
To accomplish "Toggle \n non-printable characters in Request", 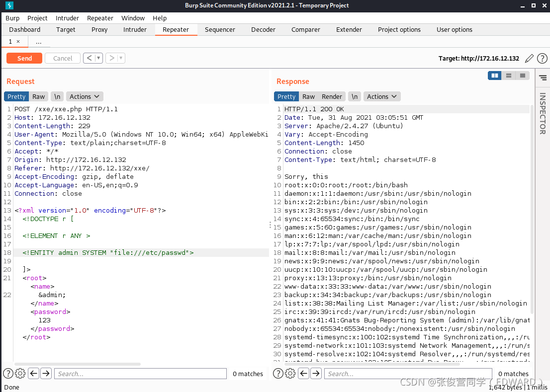I will (x=57, y=97).
